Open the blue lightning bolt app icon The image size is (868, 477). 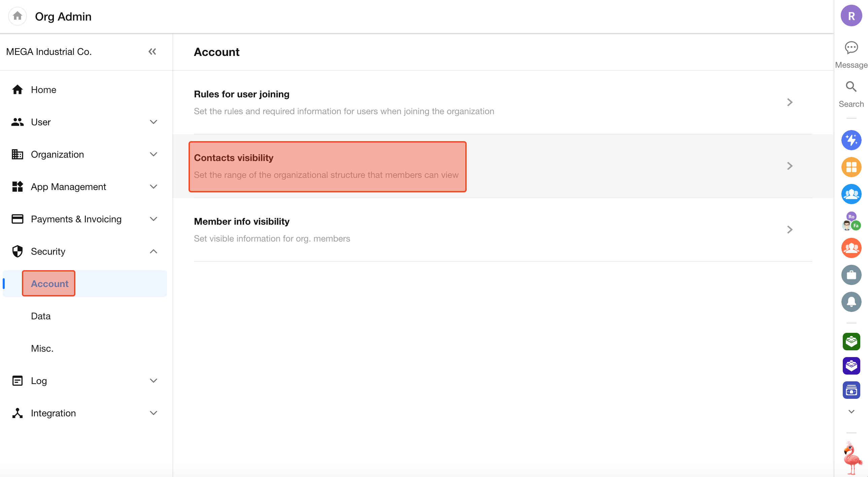point(851,140)
